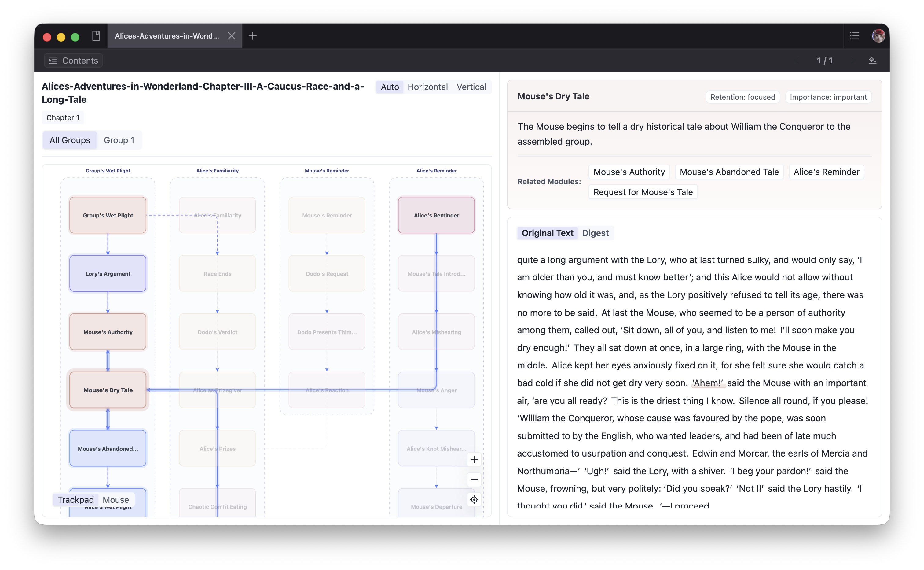Image resolution: width=924 pixels, height=570 pixels.
Task: Click the document title heading
Action: 203,93
